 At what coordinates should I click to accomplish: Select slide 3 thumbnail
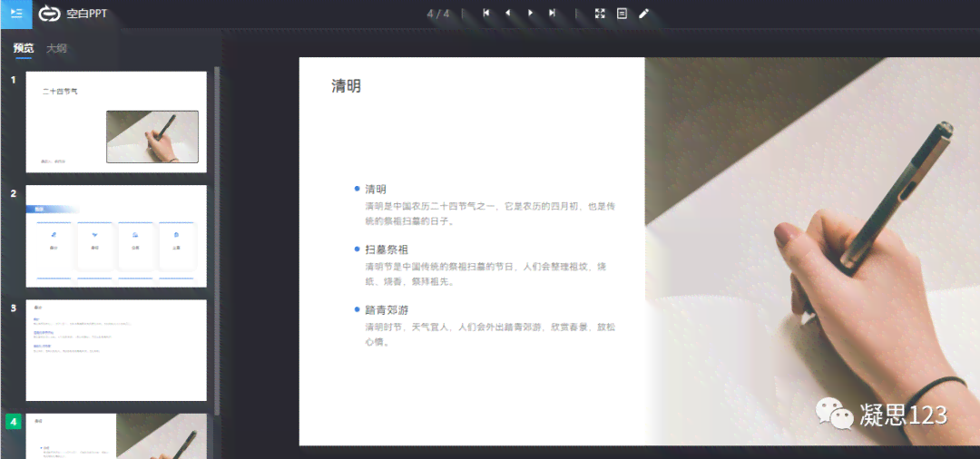click(116, 350)
